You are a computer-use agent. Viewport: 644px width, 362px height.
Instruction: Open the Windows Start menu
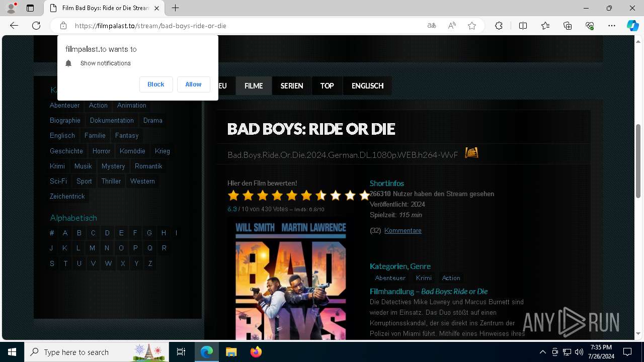[x=12, y=352]
